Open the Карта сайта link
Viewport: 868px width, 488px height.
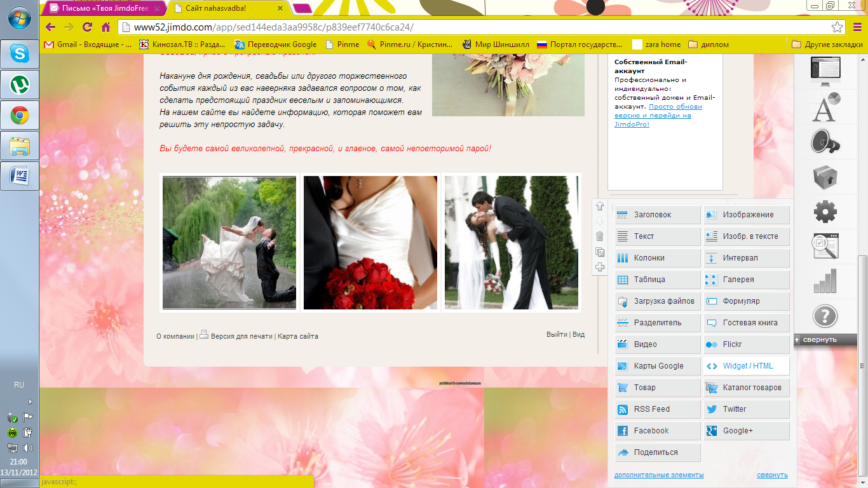[x=298, y=336]
